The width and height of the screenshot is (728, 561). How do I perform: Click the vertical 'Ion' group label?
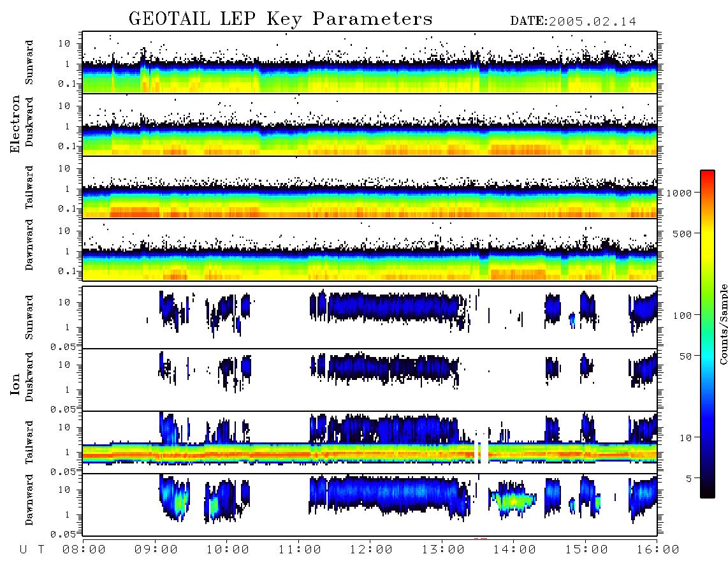[15, 384]
